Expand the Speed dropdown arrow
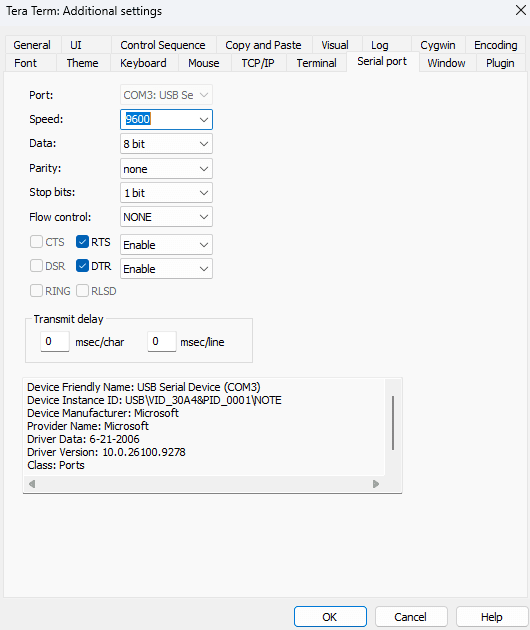The width and height of the screenshot is (530, 630). coord(204,120)
